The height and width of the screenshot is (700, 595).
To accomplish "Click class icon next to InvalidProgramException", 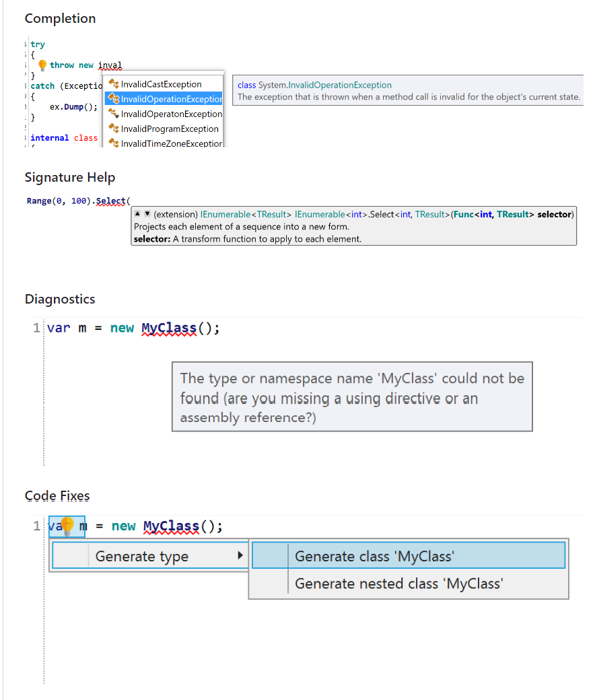I will pyautogui.click(x=114, y=129).
